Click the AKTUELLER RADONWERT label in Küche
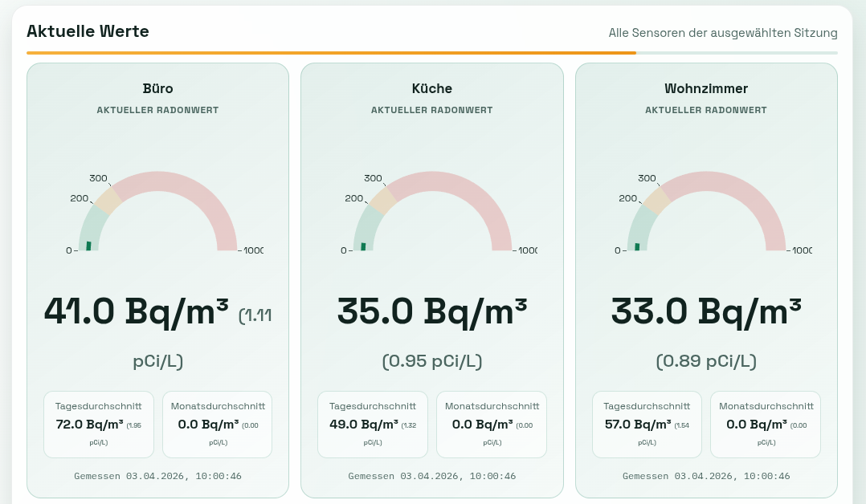Viewport: 866px width, 504px height. coord(432,110)
